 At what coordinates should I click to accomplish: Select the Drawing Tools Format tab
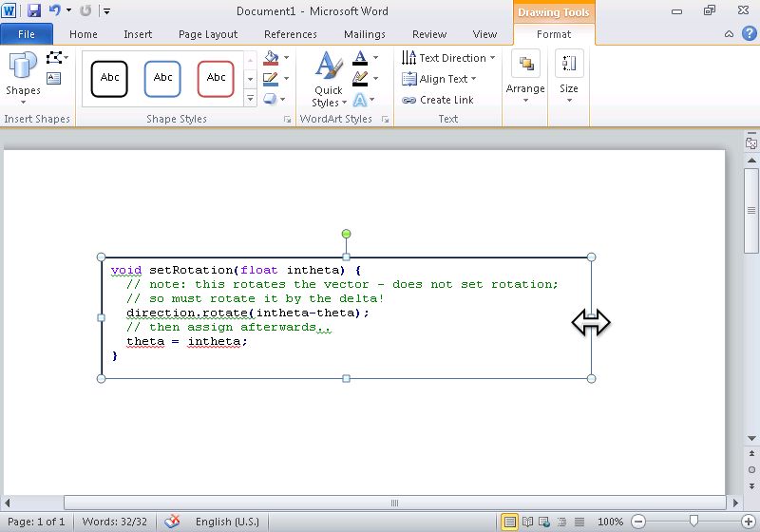(x=554, y=34)
